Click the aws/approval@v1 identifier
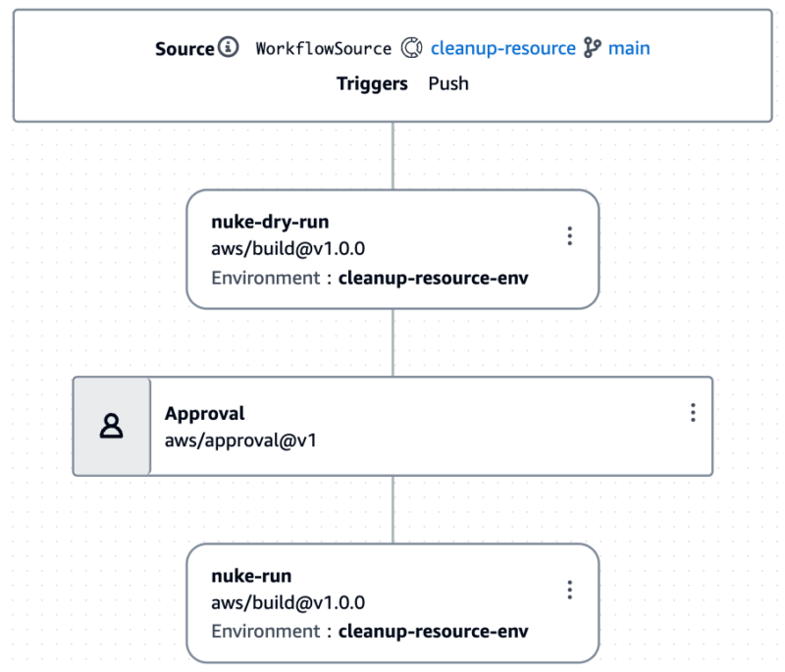 [x=240, y=440]
